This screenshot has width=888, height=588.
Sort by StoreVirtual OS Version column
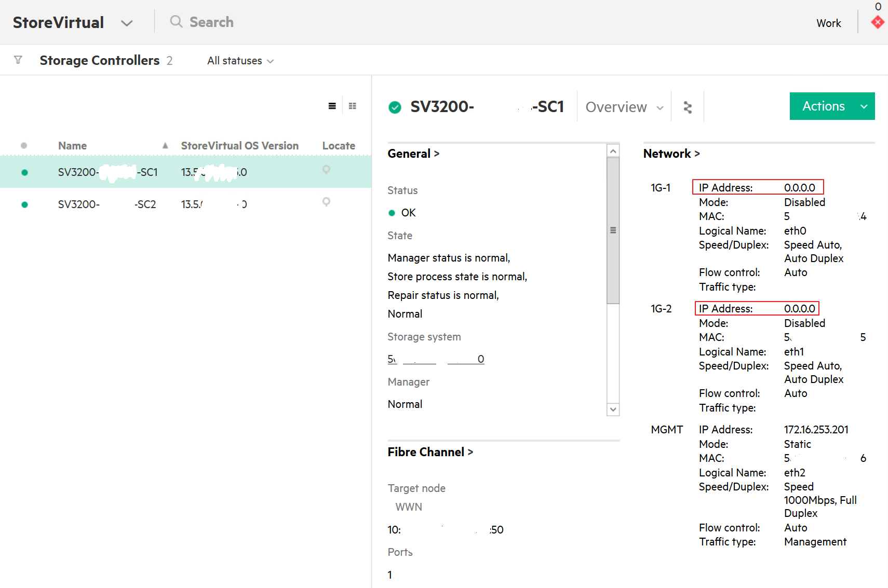point(239,146)
